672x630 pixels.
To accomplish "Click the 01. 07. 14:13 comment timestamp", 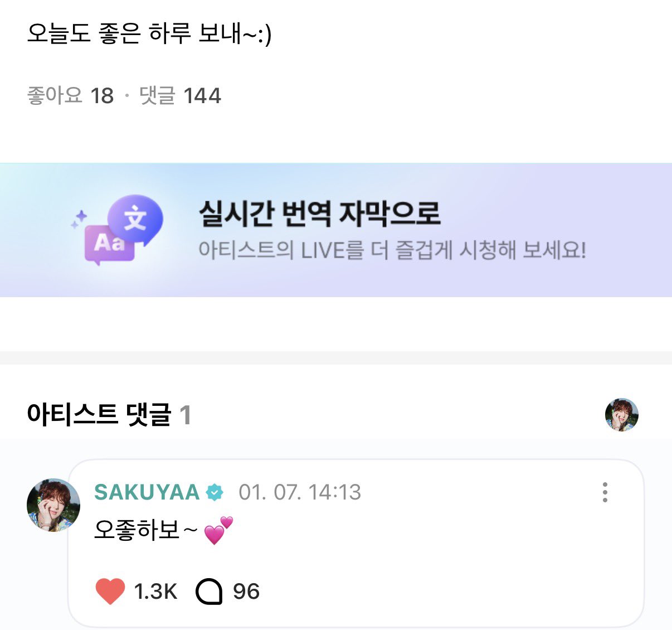I will (300, 492).
